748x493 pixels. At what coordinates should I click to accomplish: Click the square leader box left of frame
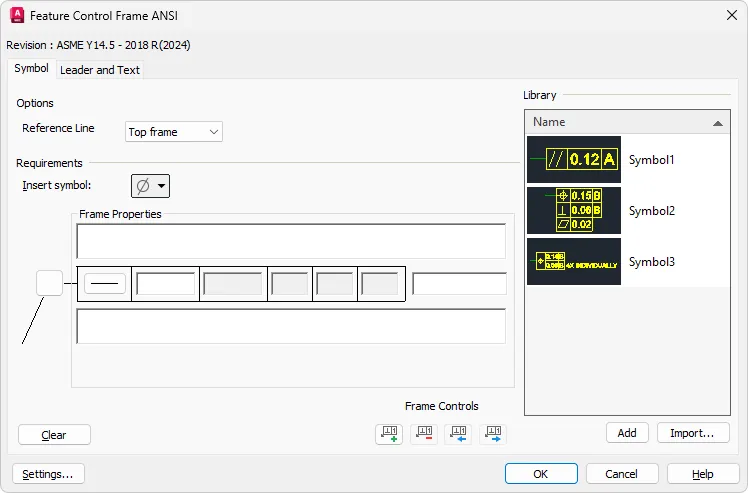pos(49,283)
